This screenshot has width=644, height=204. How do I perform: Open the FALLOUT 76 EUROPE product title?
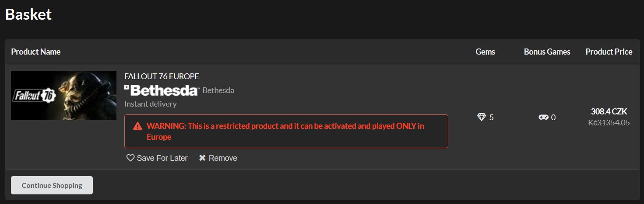pos(162,76)
